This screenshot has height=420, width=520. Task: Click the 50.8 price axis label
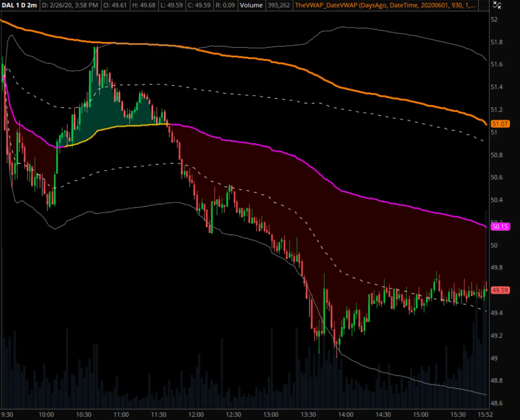(497, 155)
